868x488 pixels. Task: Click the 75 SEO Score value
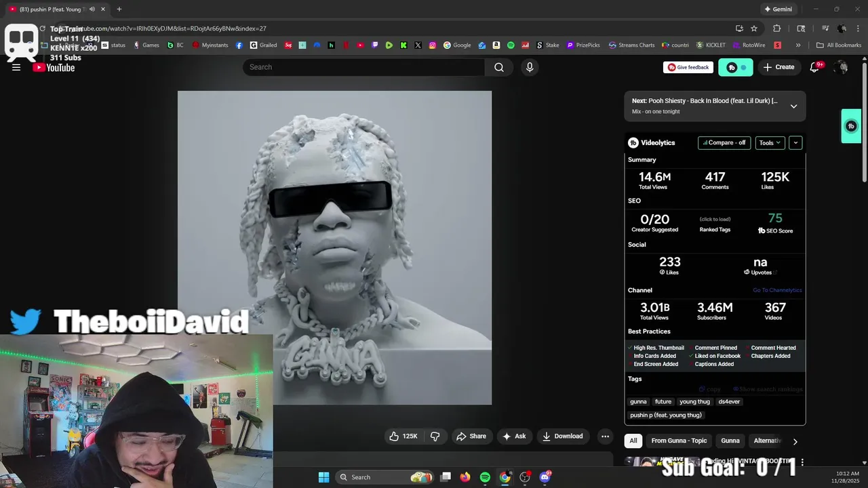coord(775,218)
